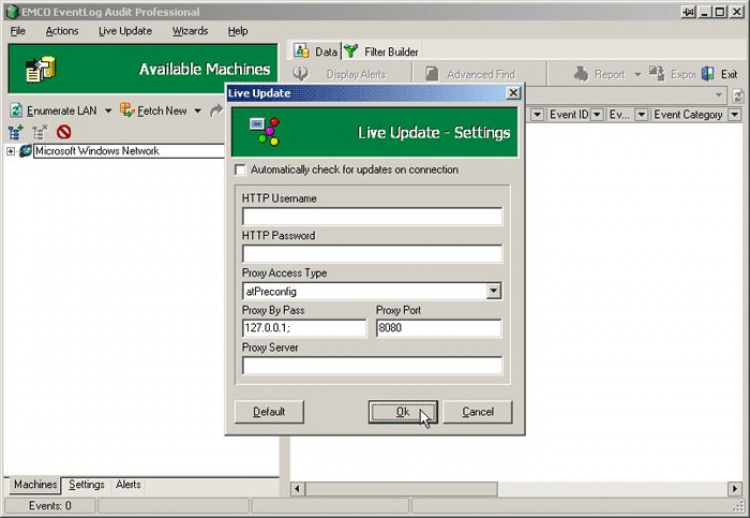Click the Events: 0 status text
Screen dimensions: 750x518
click(50, 506)
